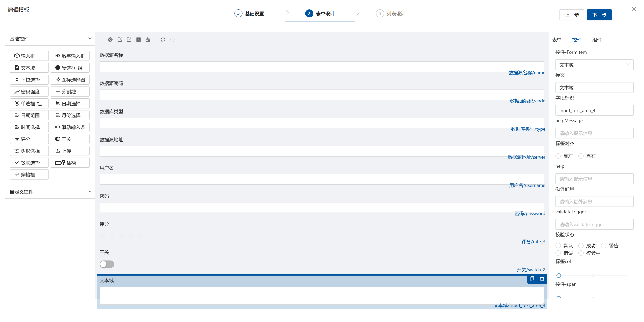Select 靠左 label alignment radio
The image size is (644, 322).
[558, 156]
